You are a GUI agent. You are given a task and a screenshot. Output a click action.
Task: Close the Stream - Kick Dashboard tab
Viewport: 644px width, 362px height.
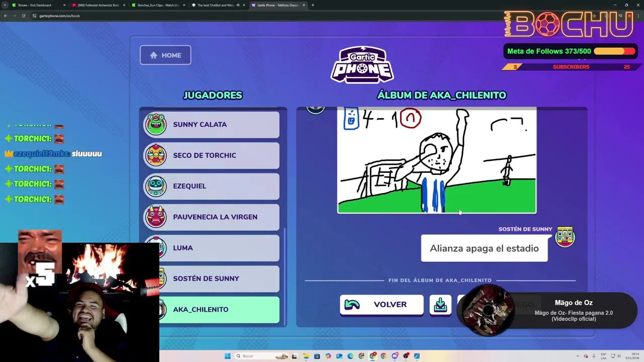pyautogui.click(x=64, y=5)
